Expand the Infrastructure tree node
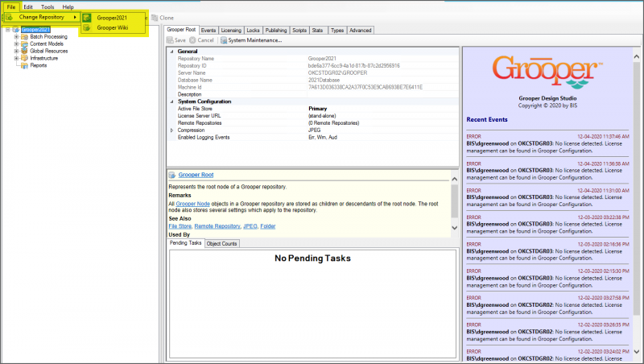The image size is (644, 364). (16, 58)
